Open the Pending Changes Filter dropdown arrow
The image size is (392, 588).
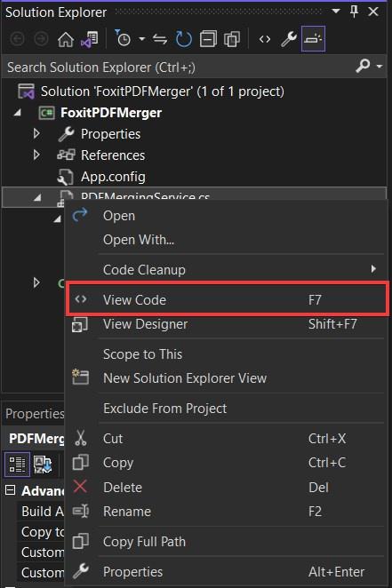pos(142,38)
